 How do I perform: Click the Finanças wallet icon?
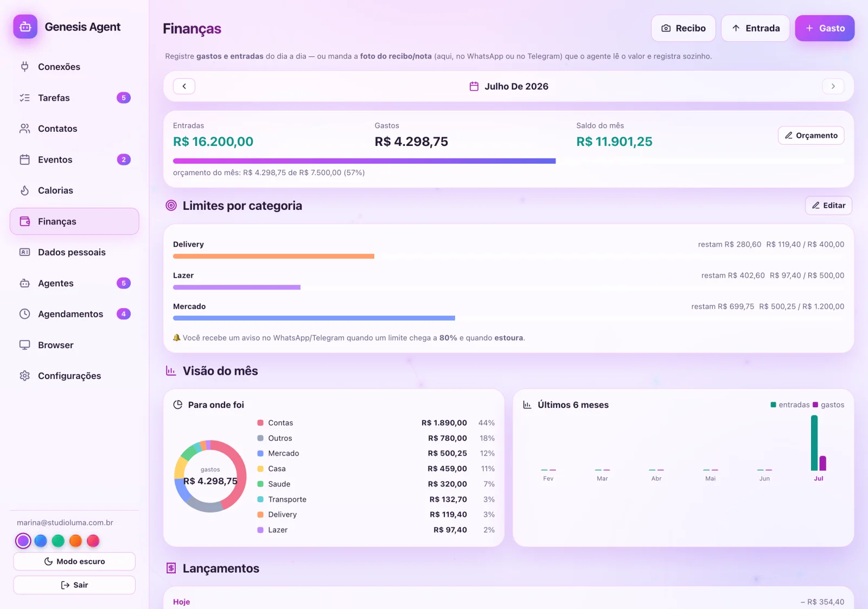(25, 221)
